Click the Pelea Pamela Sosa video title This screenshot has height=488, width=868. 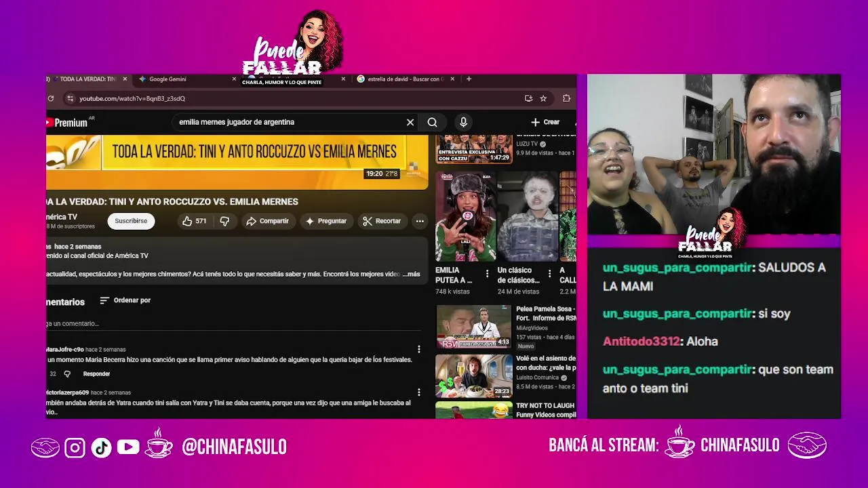click(x=546, y=313)
